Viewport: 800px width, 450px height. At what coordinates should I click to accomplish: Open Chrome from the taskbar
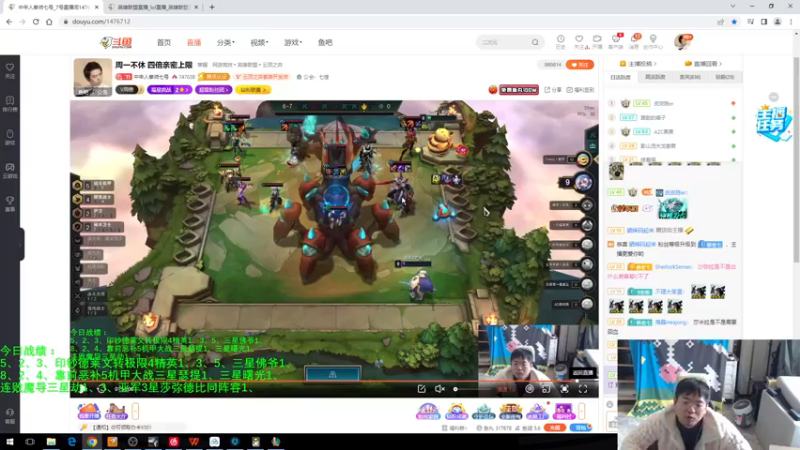coord(92,442)
